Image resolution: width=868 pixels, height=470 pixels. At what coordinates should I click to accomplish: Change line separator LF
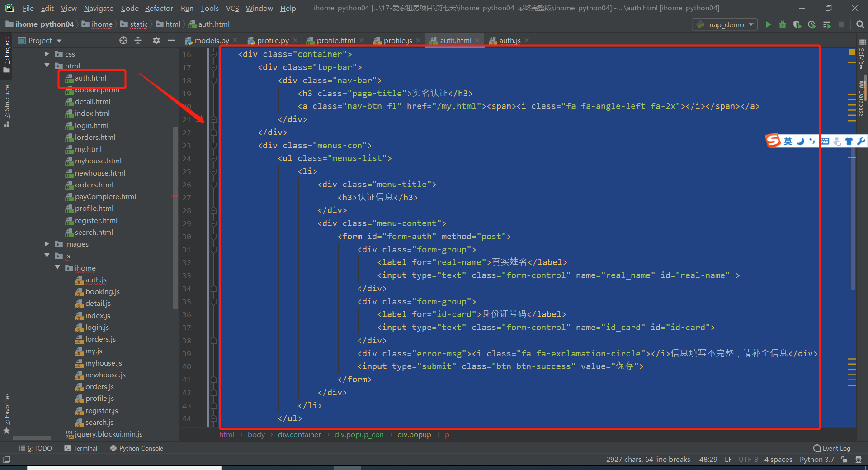pyautogui.click(x=728, y=460)
